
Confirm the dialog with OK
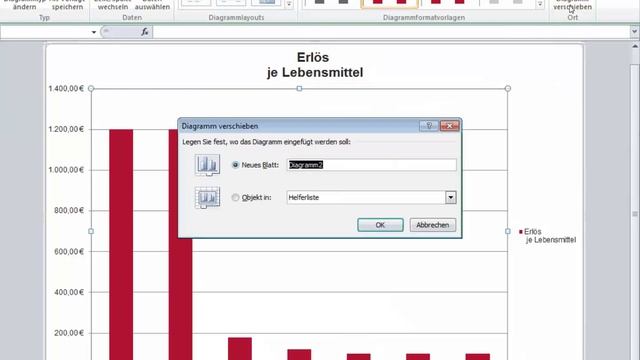[380, 225]
